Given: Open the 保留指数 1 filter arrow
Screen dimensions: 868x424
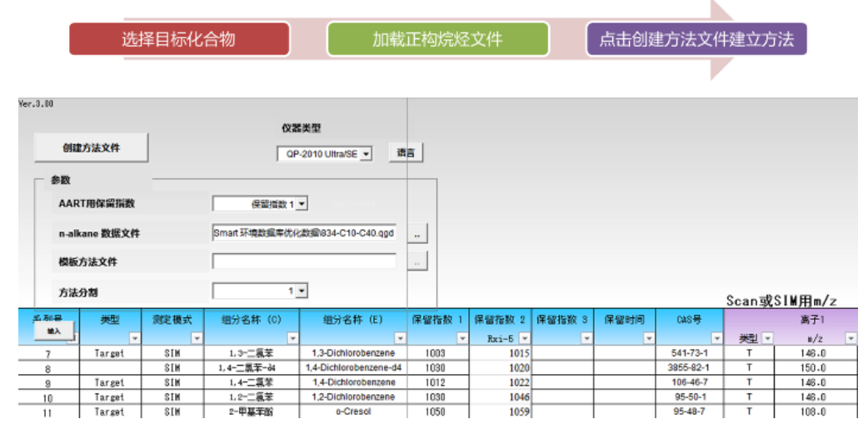Looking at the screenshot, I should [x=462, y=339].
